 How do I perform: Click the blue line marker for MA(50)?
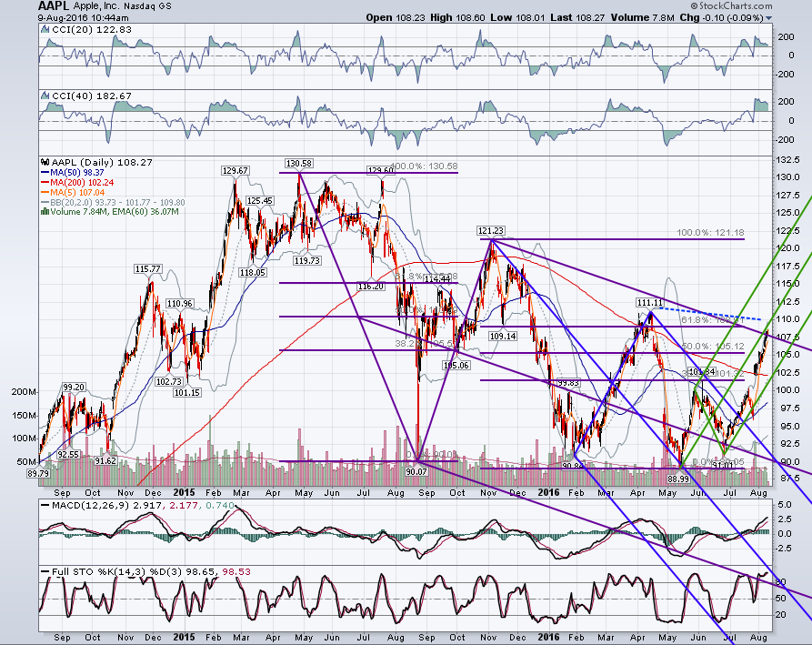pos(45,173)
